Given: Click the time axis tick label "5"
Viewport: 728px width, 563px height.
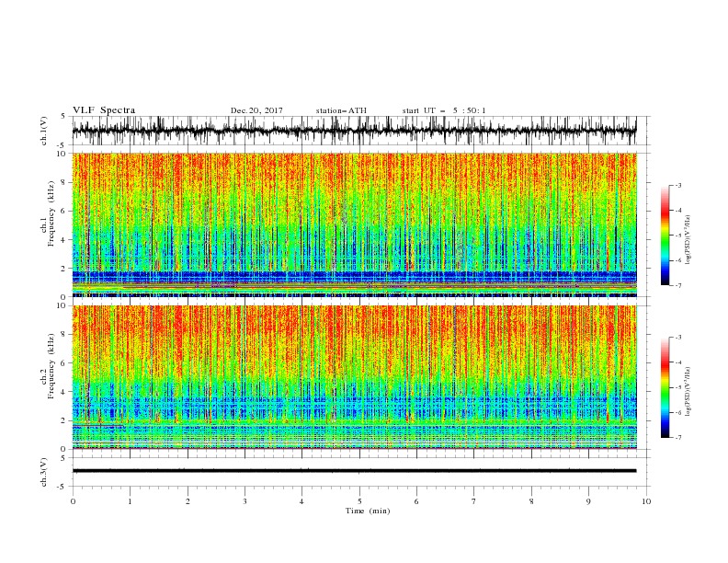Looking at the screenshot, I should click(359, 501).
